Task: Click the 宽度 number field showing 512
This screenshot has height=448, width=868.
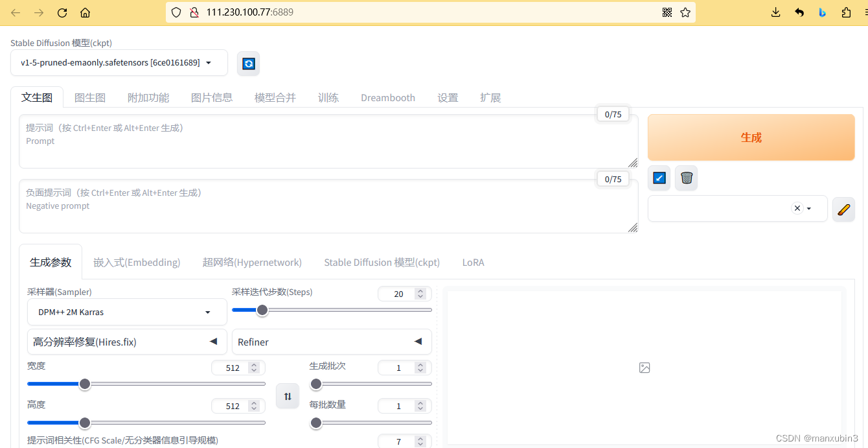Action: click(x=238, y=368)
